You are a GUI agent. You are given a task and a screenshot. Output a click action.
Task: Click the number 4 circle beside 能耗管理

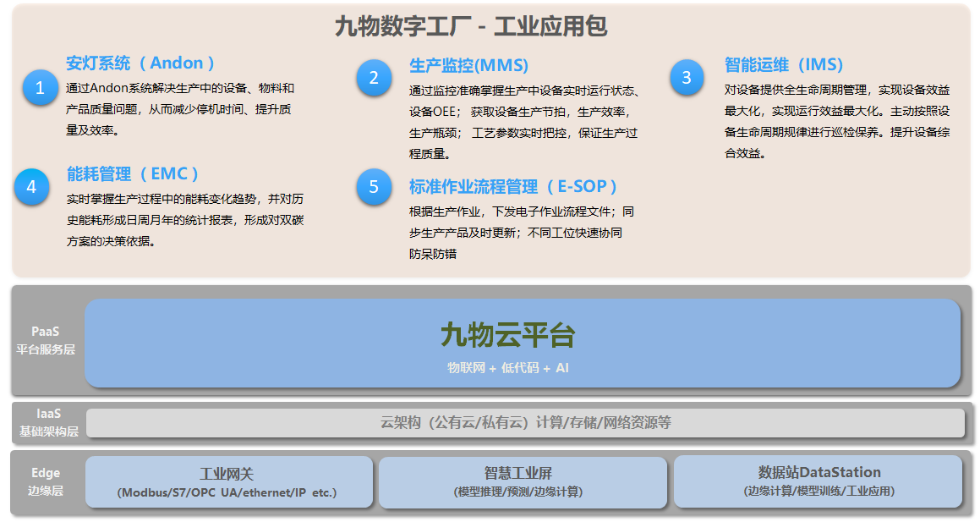coord(31,186)
